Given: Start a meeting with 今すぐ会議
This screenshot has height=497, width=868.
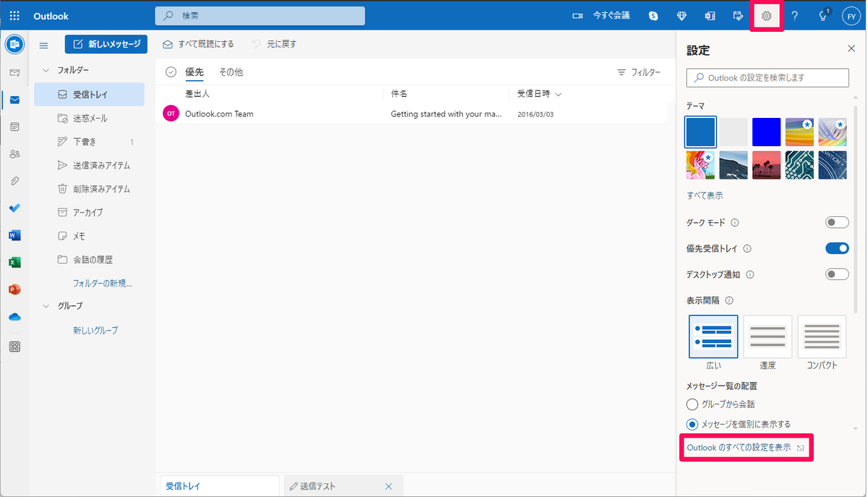Looking at the screenshot, I should pos(601,16).
